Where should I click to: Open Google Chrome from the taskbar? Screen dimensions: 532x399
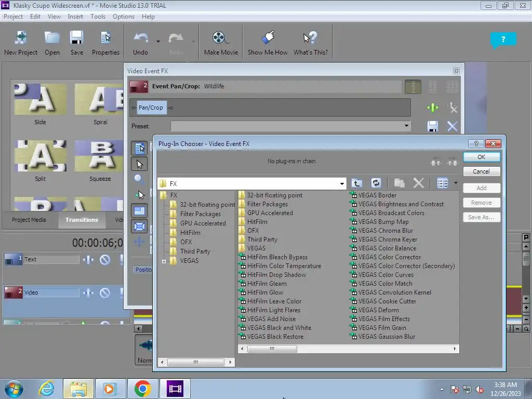coord(142,389)
